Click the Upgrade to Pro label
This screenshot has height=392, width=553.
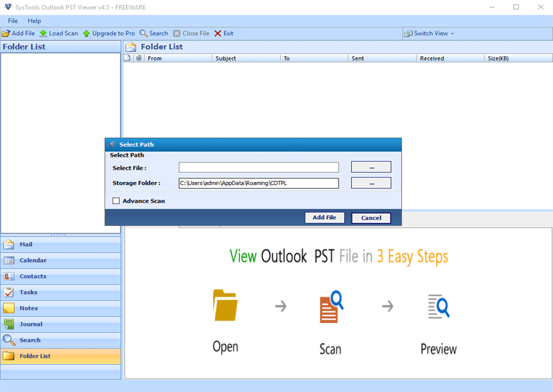coord(114,34)
